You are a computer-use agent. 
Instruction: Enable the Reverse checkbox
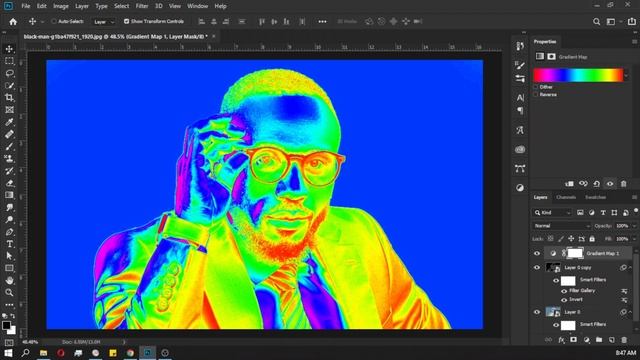[536, 94]
